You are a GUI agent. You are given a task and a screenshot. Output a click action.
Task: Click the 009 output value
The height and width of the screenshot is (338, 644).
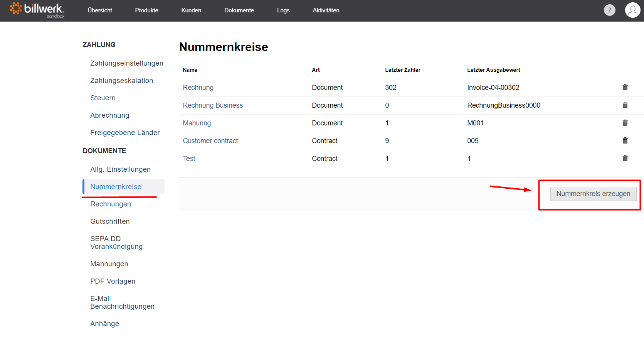click(x=473, y=141)
